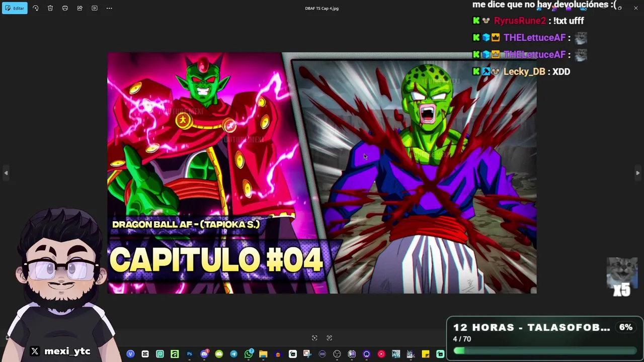This screenshot has height=362, width=644.
Task: Click the Editar button in Photos
Action: [15, 8]
